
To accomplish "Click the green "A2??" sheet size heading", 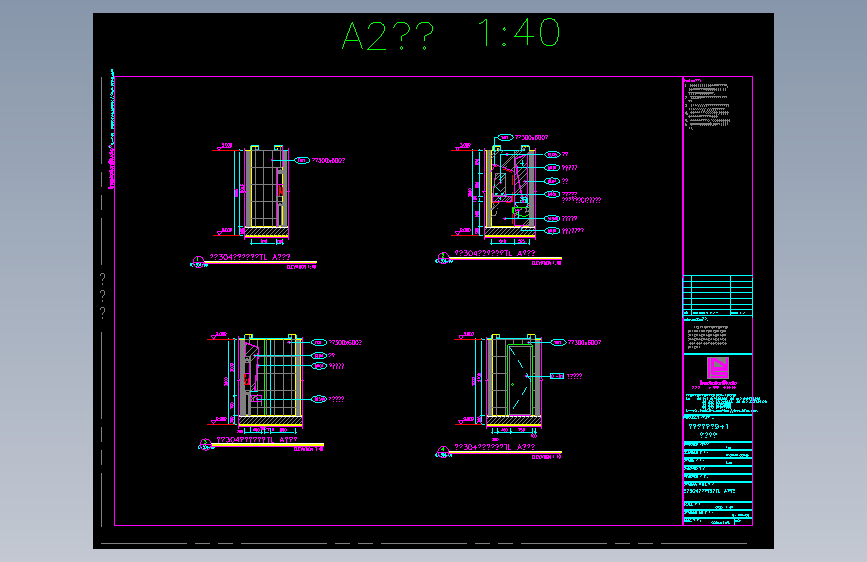I will (388, 36).
